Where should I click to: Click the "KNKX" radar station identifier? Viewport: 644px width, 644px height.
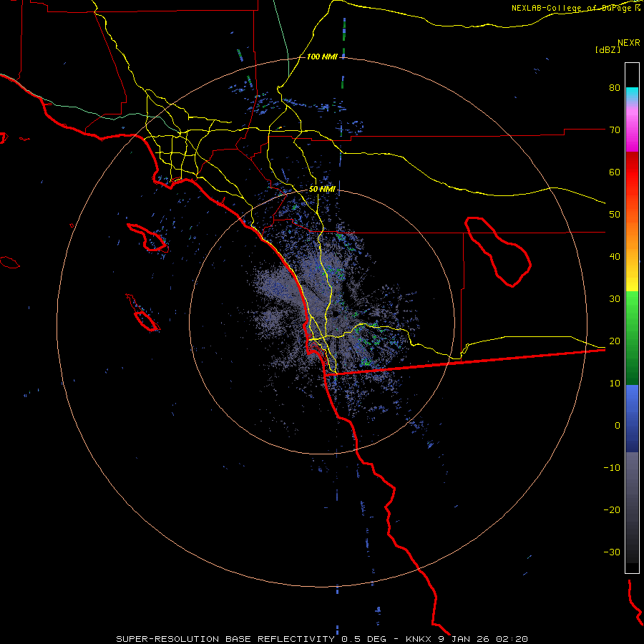(418, 639)
